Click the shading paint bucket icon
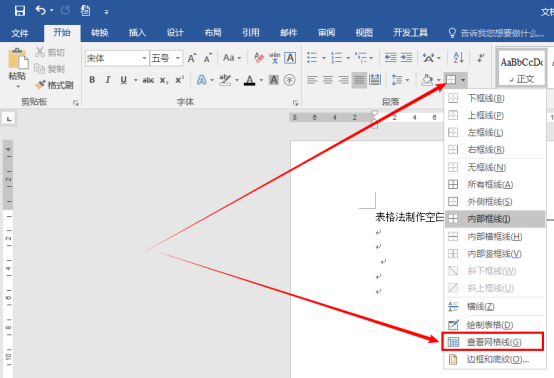 [x=427, y=80]
